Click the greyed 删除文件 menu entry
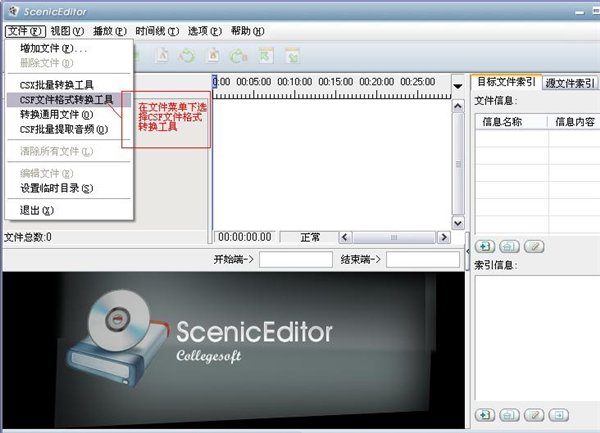 (x=69, y=63)
